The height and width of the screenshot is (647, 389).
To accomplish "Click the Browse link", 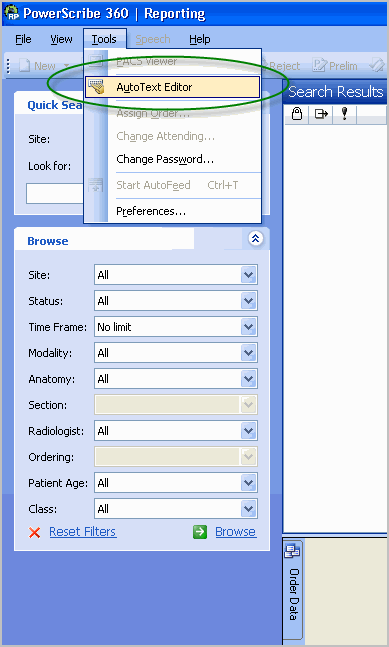I will [236, 531].
